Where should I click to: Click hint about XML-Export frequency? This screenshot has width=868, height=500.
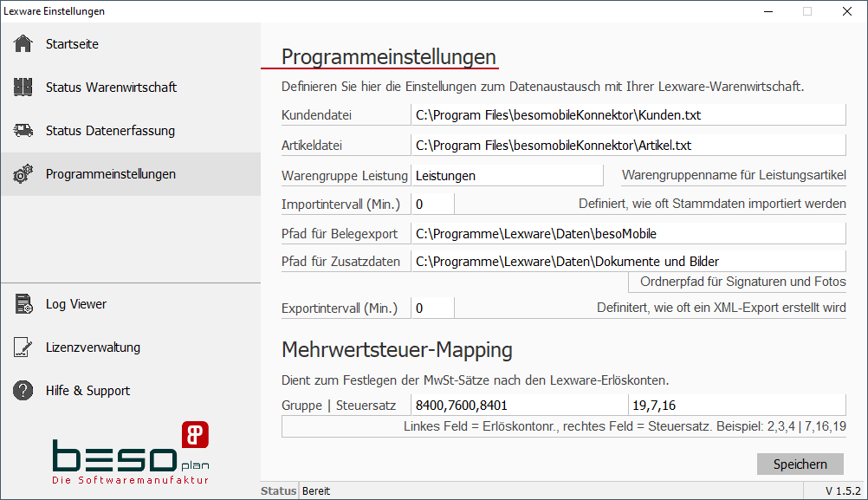click(722, 308)
